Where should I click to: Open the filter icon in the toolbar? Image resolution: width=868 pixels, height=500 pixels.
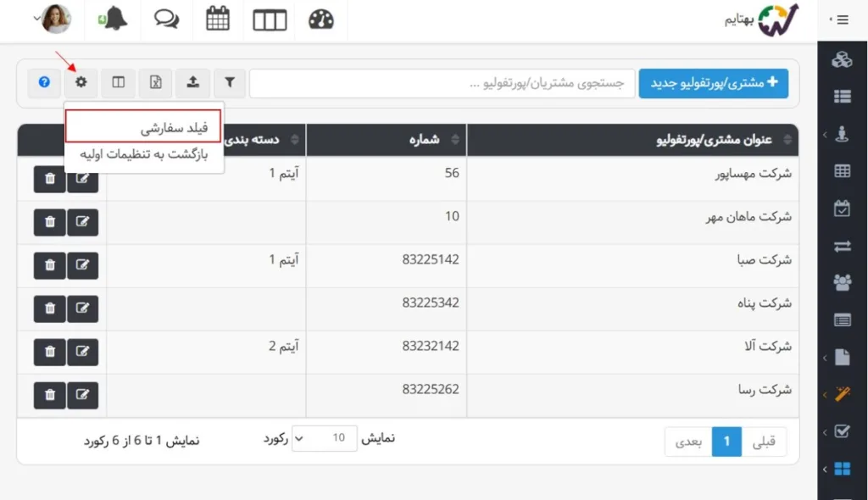(x=230, y=82)
